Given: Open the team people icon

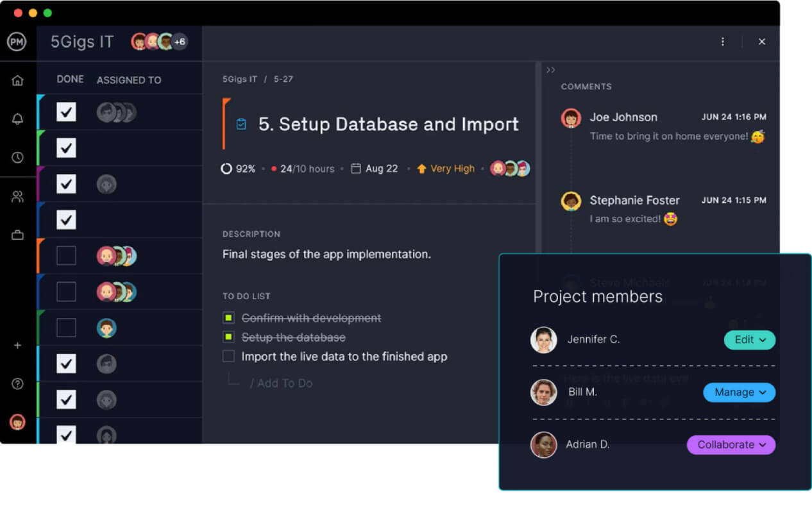Looking at the screenshot, I should pyautogui.click(x=17, y=197).
